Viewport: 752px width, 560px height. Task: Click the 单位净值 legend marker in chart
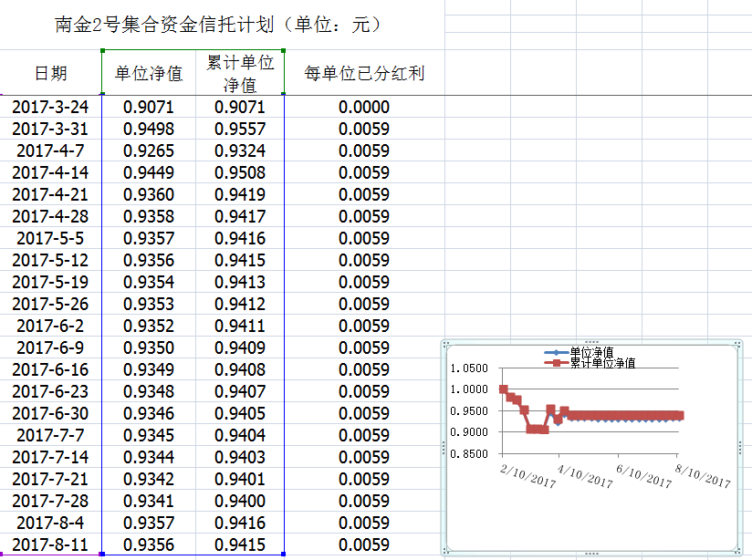(x=556, y=352)
